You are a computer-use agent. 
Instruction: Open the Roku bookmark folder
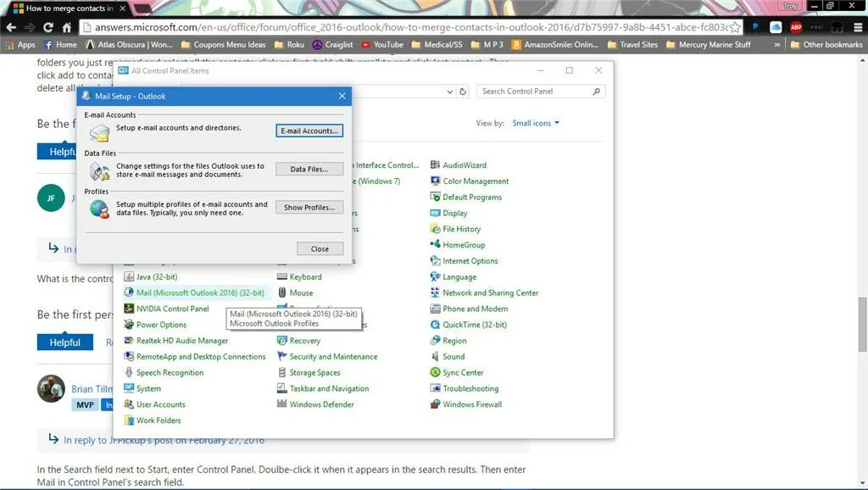click(289, 44)
